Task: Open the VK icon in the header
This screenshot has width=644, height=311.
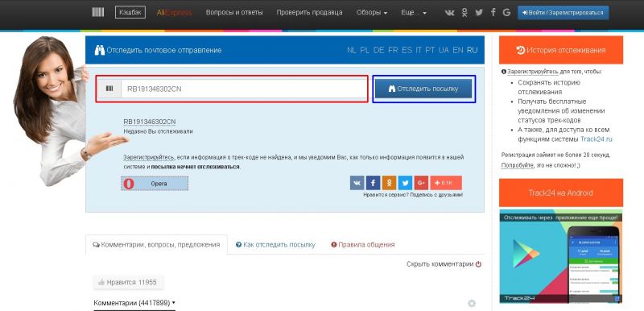Action: tap(450, 13)
